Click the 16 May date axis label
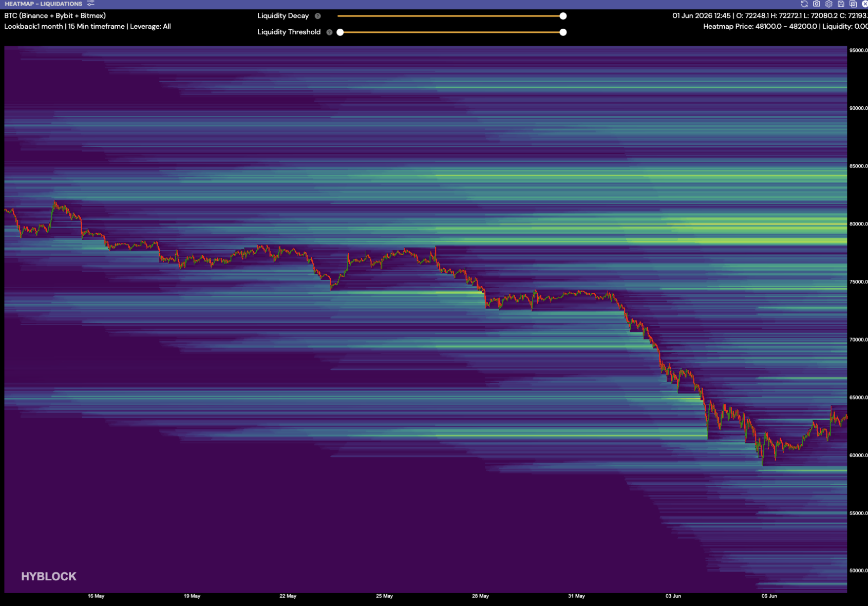The width and height of the screenshot is (868, 606). point(96,596)
